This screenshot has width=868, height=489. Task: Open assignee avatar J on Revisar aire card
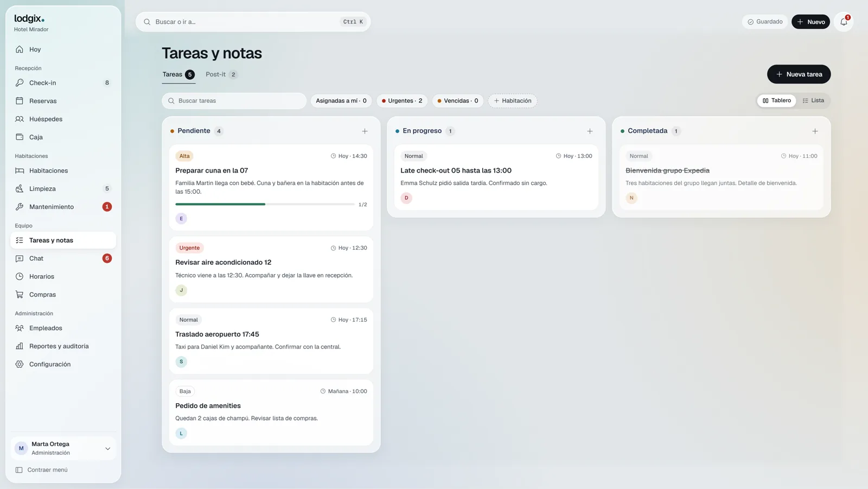click(181, 290)
